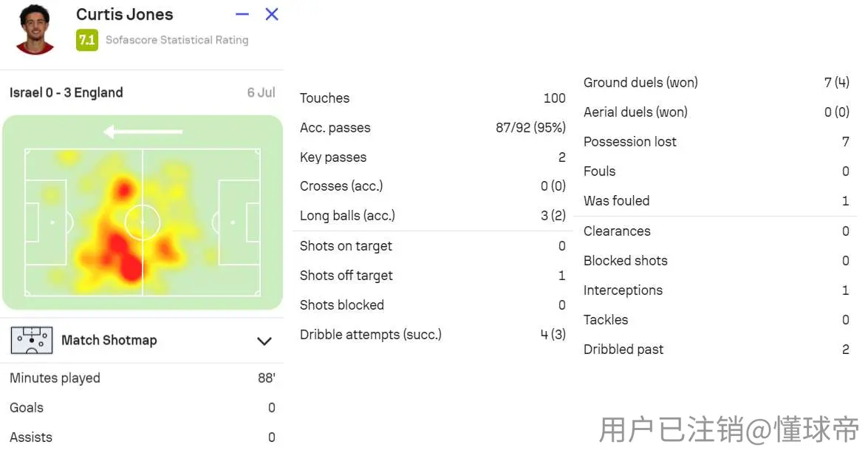Select the Dribble attempts (succ.) row
The image size is (868, 453).
[432, 335]
